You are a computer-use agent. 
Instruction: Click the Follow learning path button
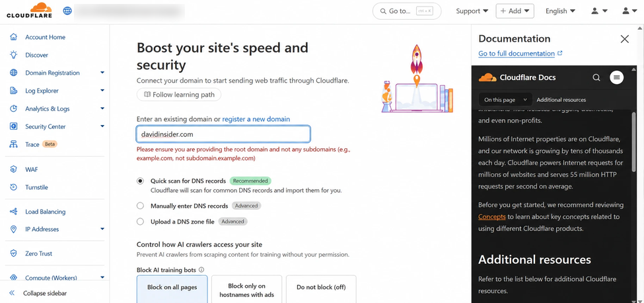pyautogui.click(x=179, y=95)
